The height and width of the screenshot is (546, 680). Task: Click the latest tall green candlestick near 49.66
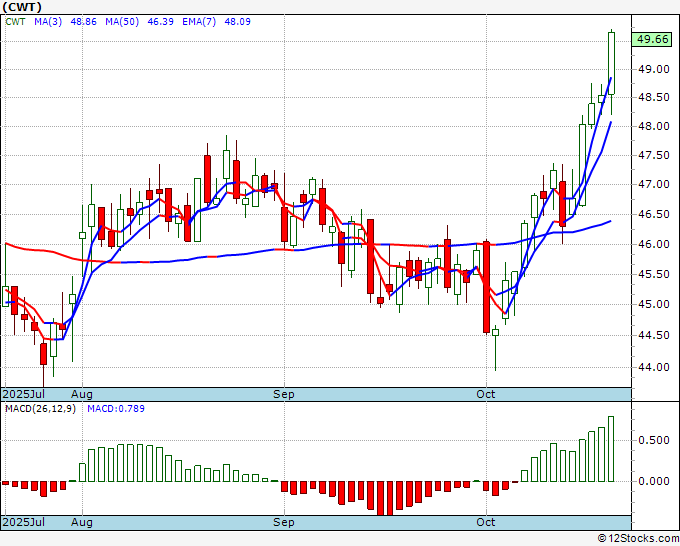611,63
